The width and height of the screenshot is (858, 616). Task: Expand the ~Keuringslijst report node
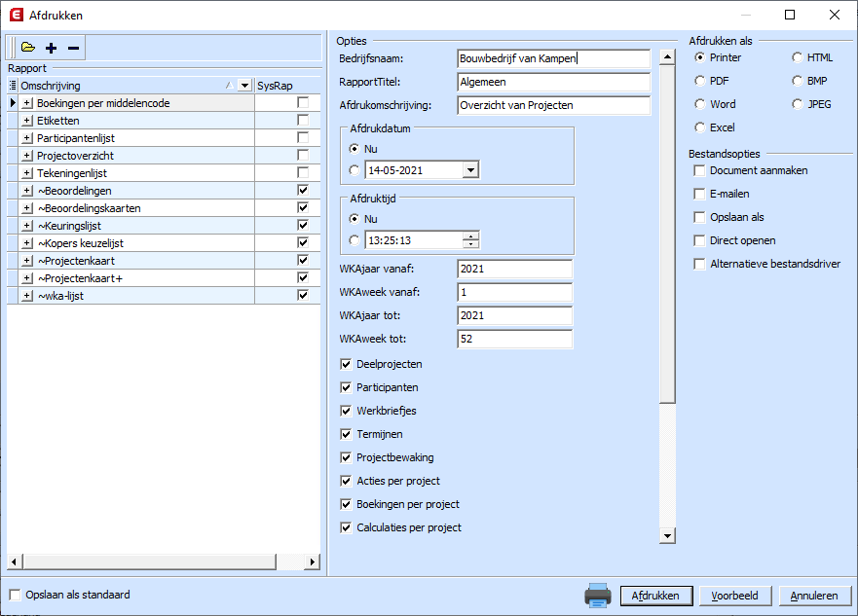tap(27, 225)
